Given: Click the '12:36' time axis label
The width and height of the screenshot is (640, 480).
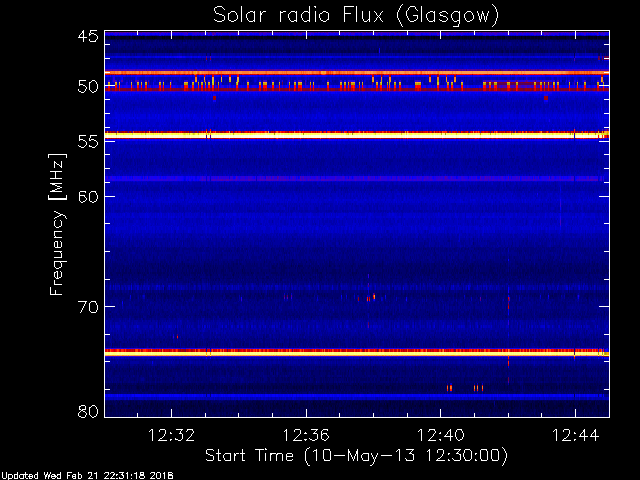Looking at the screenshot, I should point(306,436).
